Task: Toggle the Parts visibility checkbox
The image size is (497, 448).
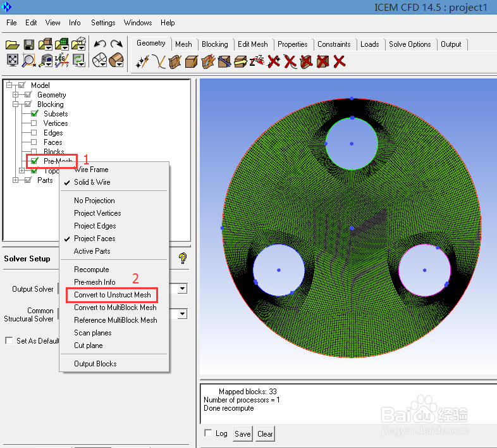Action: pos(28,180)
